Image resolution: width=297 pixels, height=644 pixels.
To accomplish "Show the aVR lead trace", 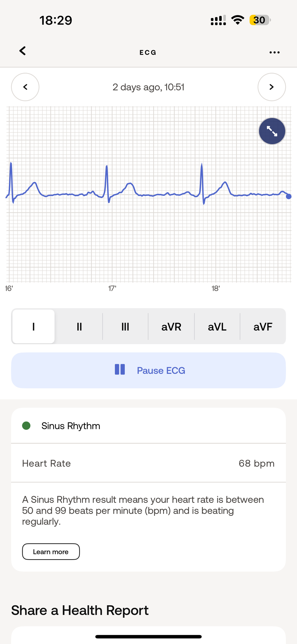I will pyautogui.click(x=171, y=326).
